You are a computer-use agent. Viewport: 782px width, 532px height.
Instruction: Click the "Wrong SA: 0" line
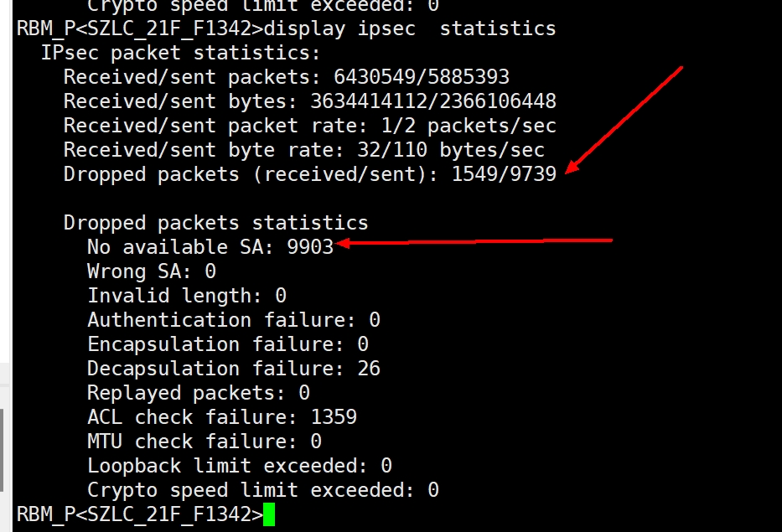click(x=151, y=271)
